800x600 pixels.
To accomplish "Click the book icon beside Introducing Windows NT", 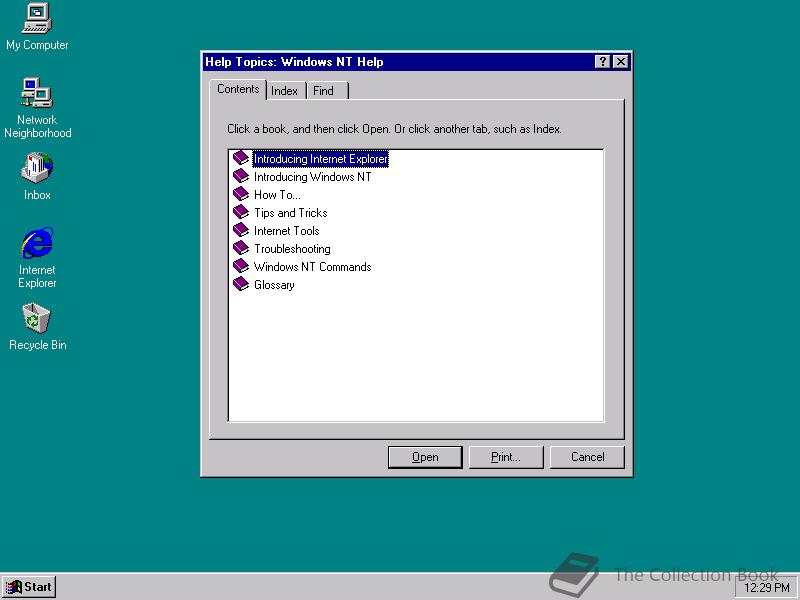I will pyautogui.click(x=241, y=176).
